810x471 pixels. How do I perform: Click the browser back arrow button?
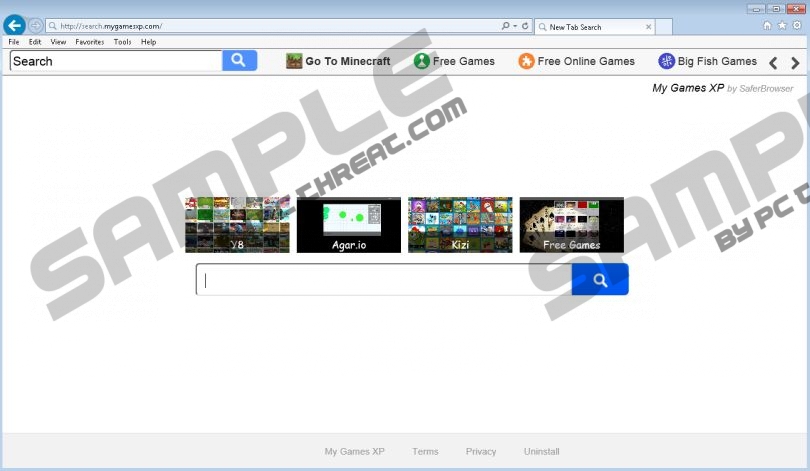pyautogui.click(x=14, y=25)
